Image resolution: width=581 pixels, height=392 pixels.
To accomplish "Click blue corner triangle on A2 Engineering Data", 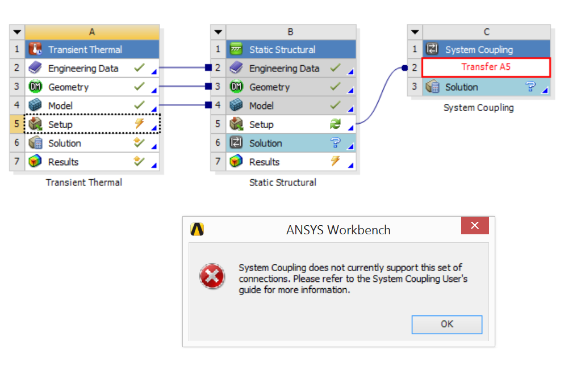I will coord(154,72).
